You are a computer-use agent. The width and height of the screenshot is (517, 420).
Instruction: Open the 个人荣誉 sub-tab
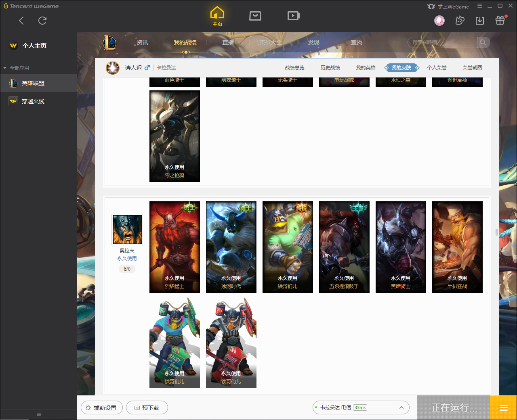tap(437, 68)
